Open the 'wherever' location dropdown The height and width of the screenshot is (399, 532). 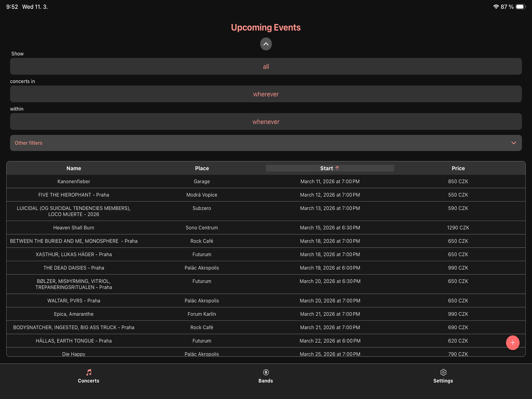click(266, 94)
